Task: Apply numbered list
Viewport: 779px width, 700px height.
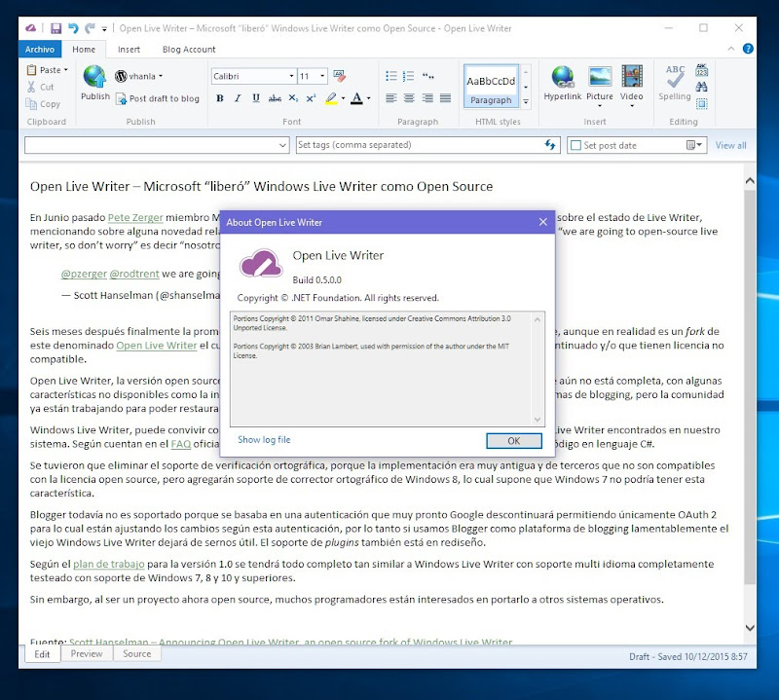Action: click(408, 76)
